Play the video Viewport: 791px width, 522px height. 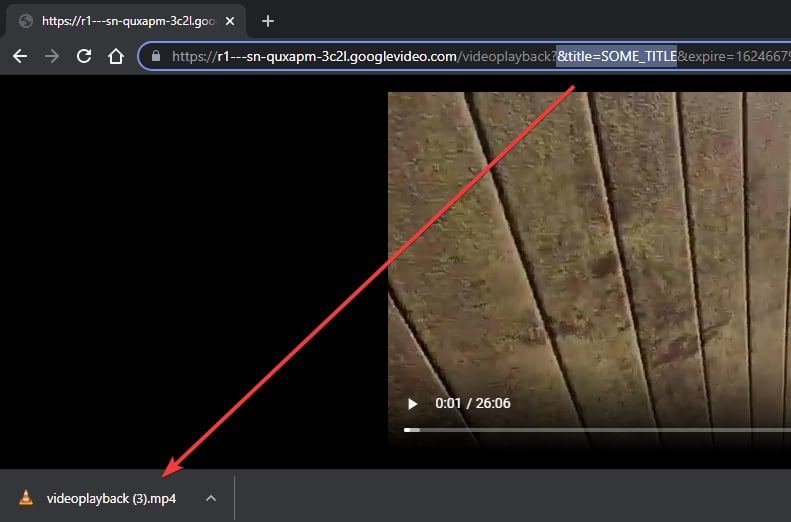(413, 404)
